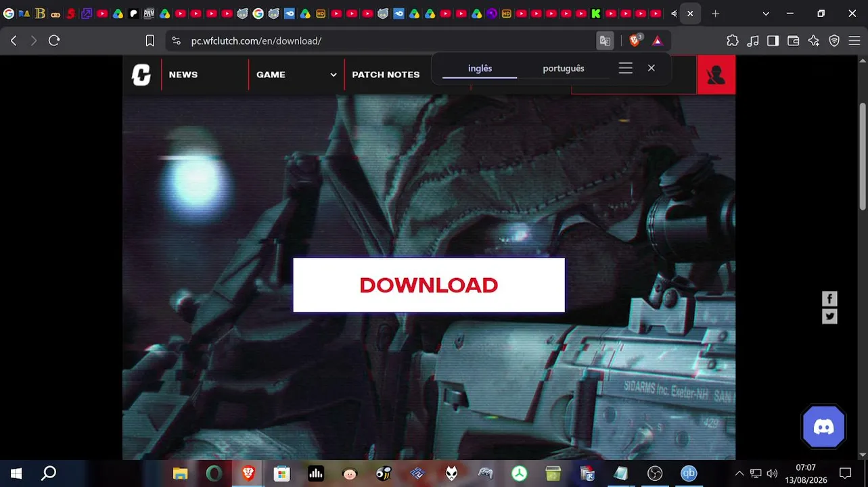Open File Explorer from the taskbar

pos(180,473)
